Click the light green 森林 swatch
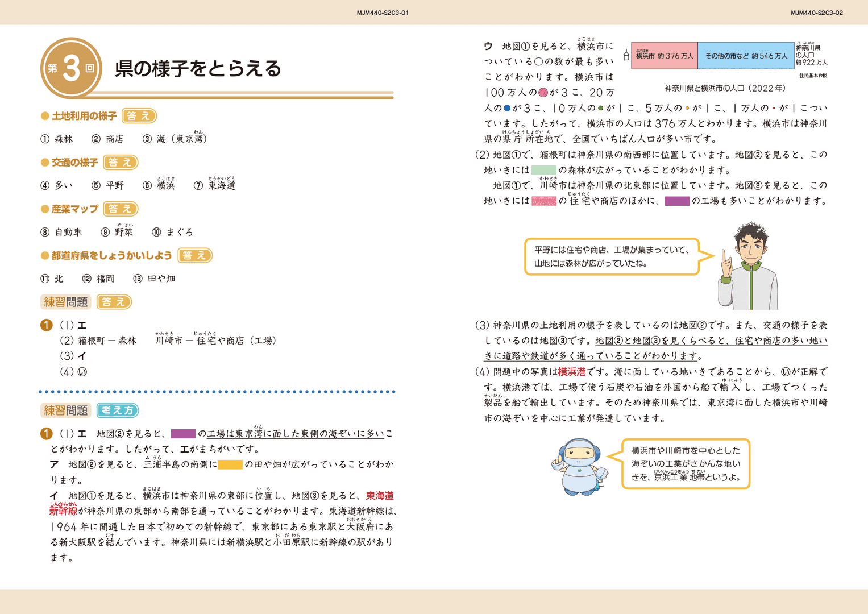The width and height of the screenshot is (868, 614). (543, 170)
